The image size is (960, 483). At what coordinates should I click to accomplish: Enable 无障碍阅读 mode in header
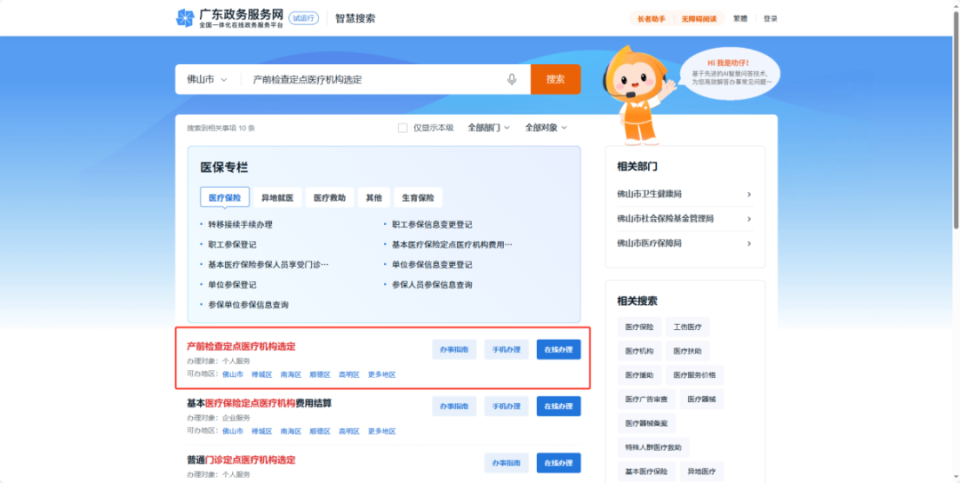coord(699,19)
